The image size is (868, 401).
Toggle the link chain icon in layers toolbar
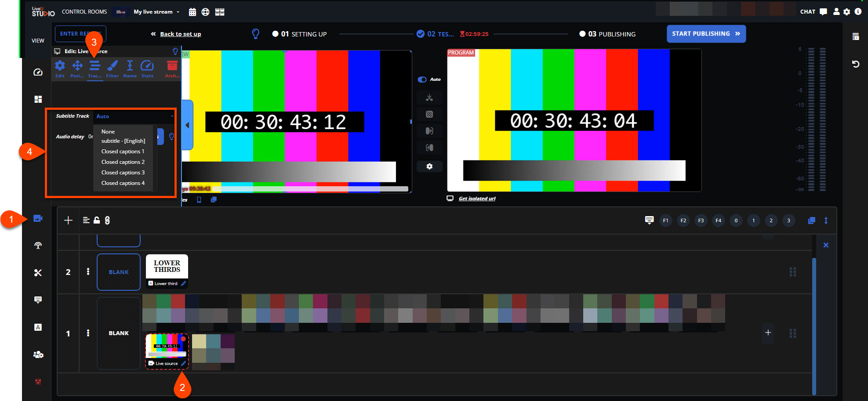[x=107, y=220]
